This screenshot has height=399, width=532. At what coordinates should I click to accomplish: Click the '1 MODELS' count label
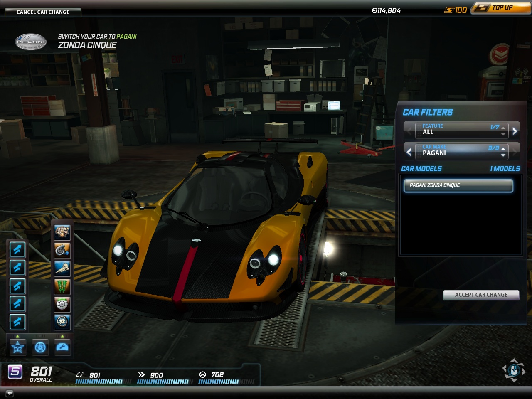[x=505, y=169]
